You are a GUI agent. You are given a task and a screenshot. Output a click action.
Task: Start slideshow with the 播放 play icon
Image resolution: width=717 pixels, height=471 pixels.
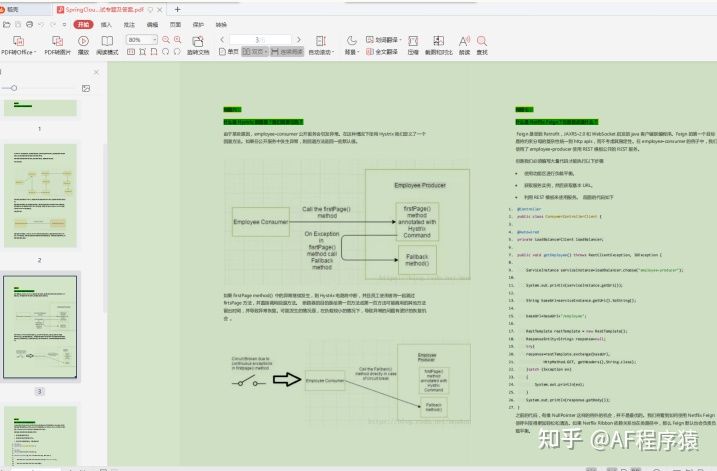tap(83, 41)
